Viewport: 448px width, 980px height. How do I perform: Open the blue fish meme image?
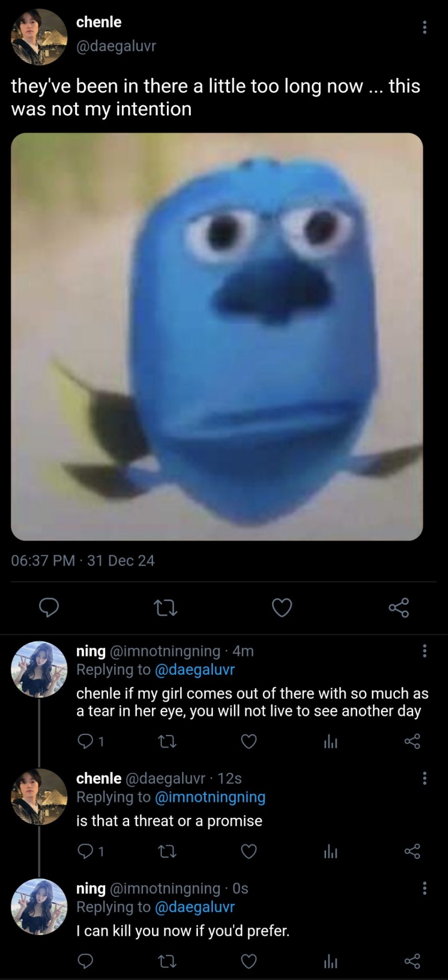tap(217, 336)
